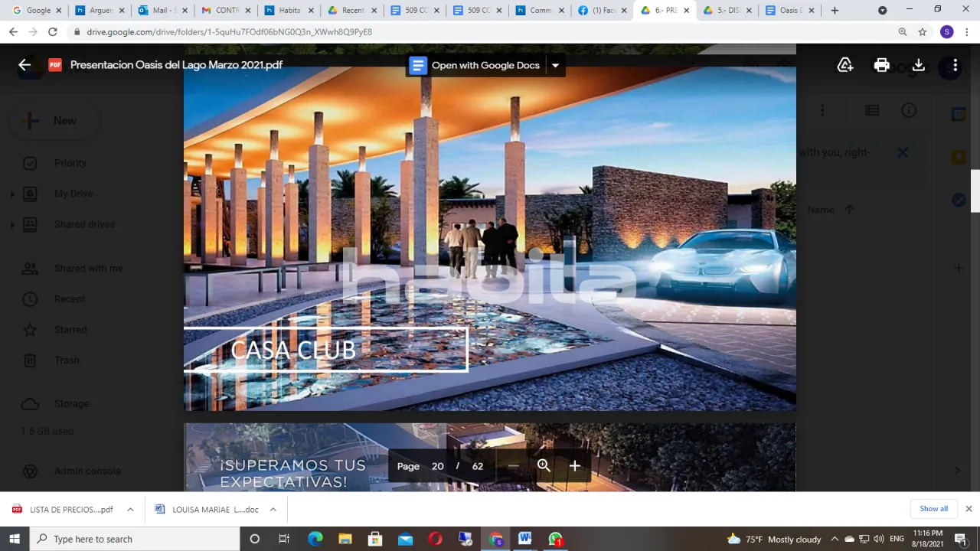The image size is (980, 551).
Task: Open Microsoft Store from taskbar
Action: coord(374,539)
